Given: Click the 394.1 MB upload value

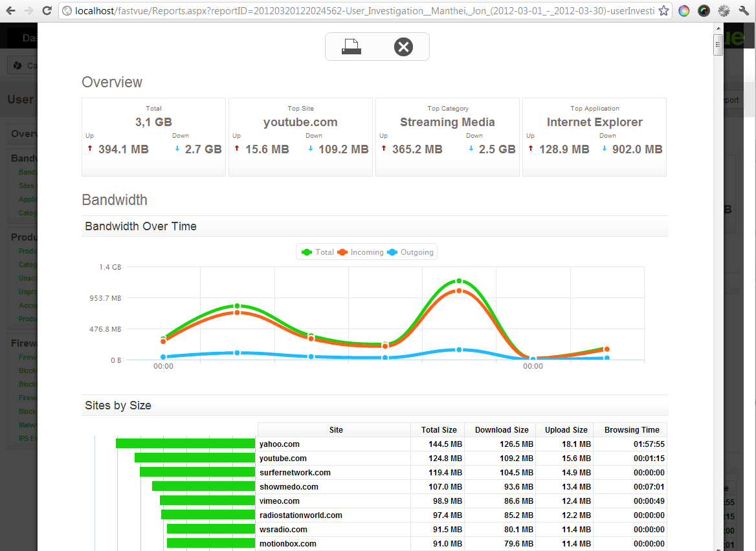Looking at the screenshot, I should (124, 149).
